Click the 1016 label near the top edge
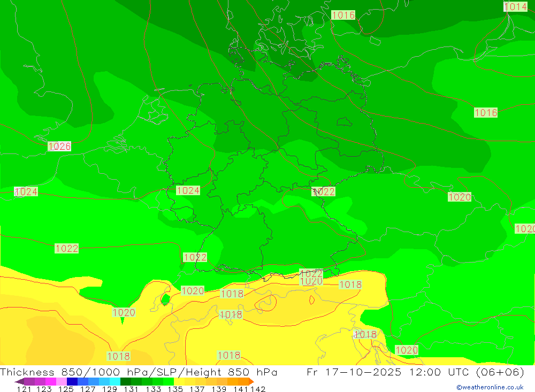Viewport: 535px width, 392px height. tap(343, 15)
